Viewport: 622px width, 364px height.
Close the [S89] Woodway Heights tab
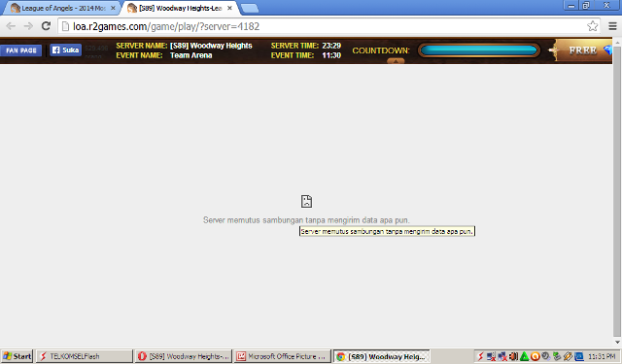point(229,8)
